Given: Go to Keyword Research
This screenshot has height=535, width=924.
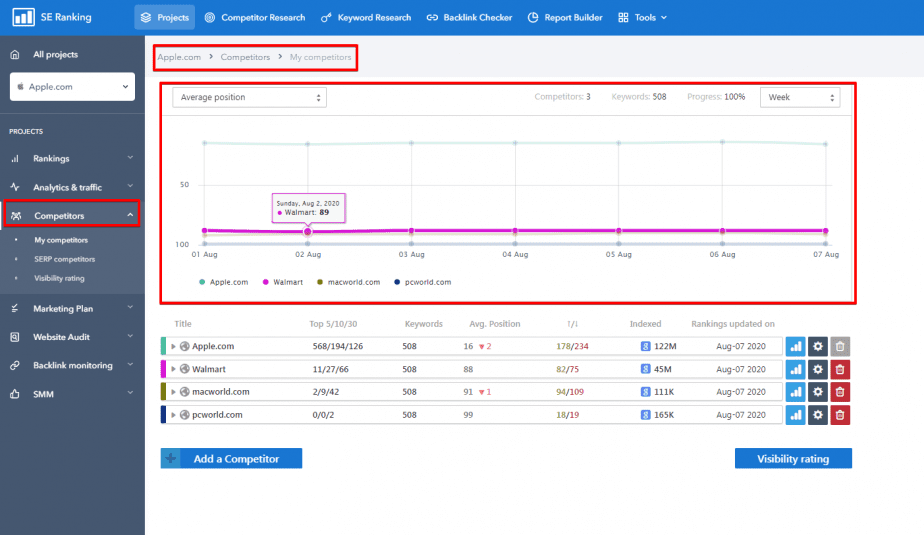Looking at the screenshot, I should (365, 18).
